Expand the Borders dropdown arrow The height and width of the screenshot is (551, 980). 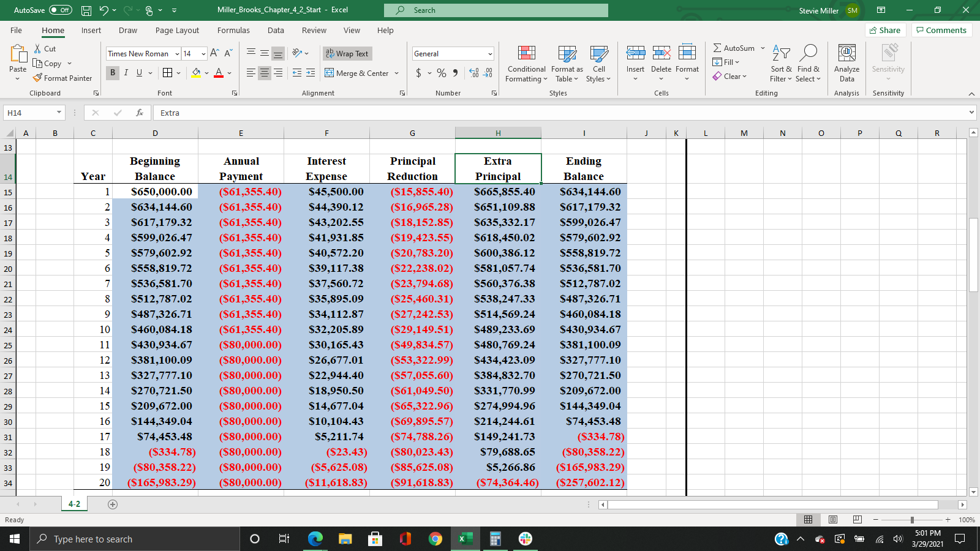pos(179,73)
